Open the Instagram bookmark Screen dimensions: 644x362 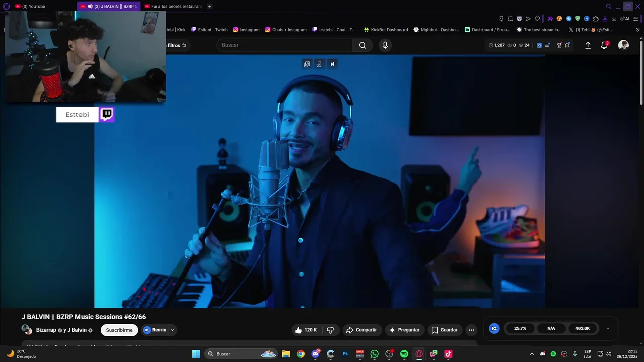(x=246, y=30)
